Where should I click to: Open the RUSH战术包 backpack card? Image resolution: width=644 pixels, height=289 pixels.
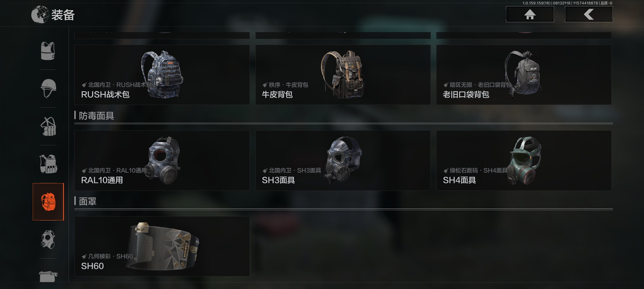[162, 75]
